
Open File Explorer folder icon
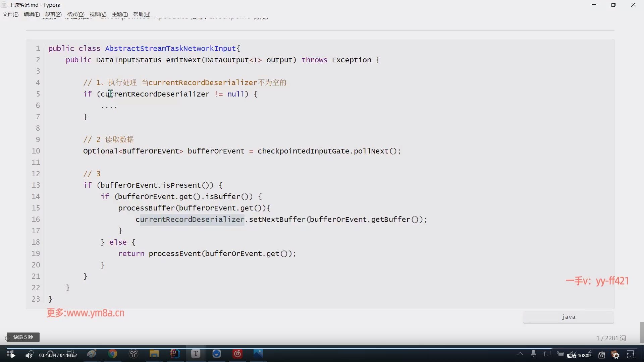click(154, 354)
